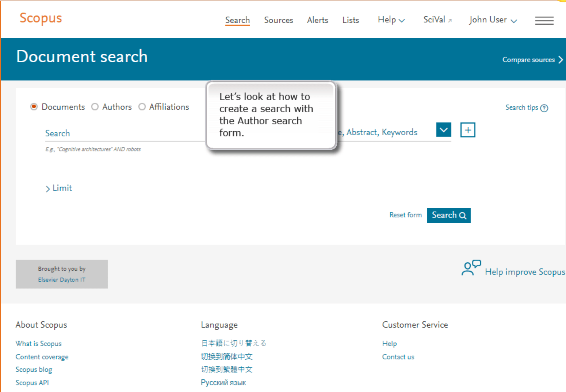Expand the Limit section
This screenshot has width=566, height=392.
coord(59,188)
